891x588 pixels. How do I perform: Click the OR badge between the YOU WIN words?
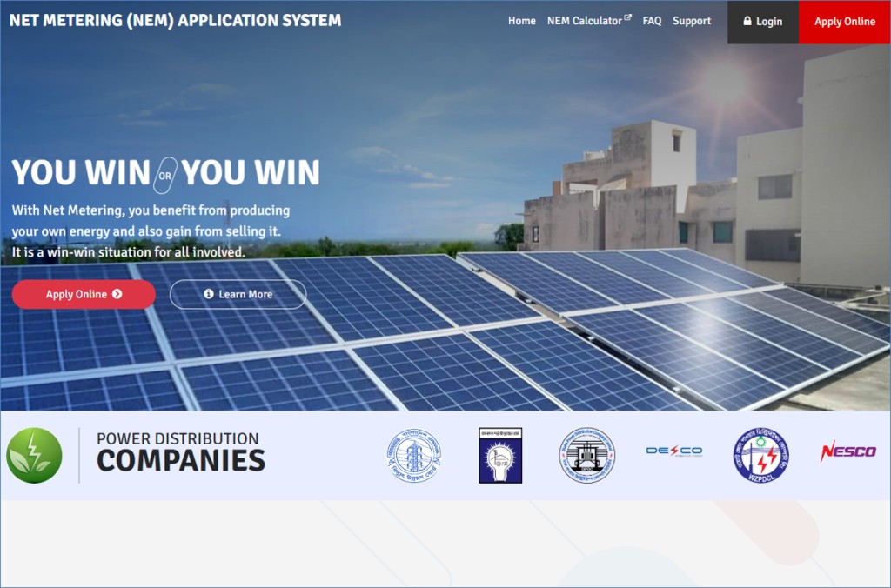tap(164, 176)
